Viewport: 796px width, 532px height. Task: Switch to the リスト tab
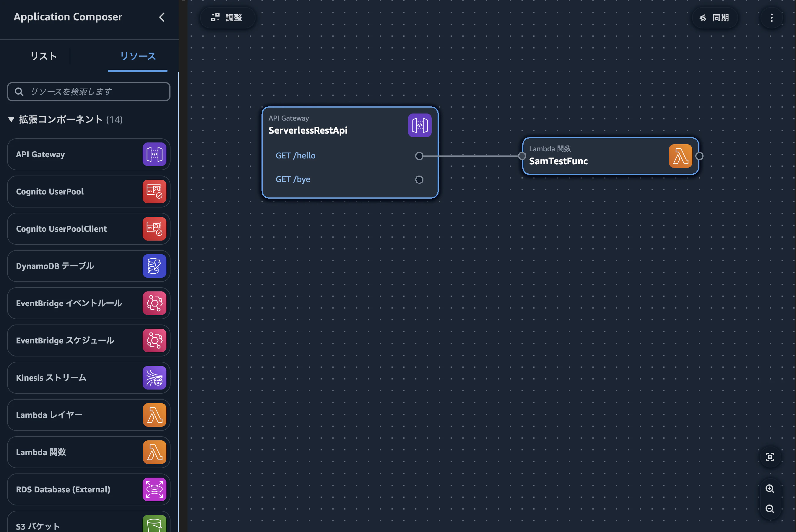[x=43, y=56]
